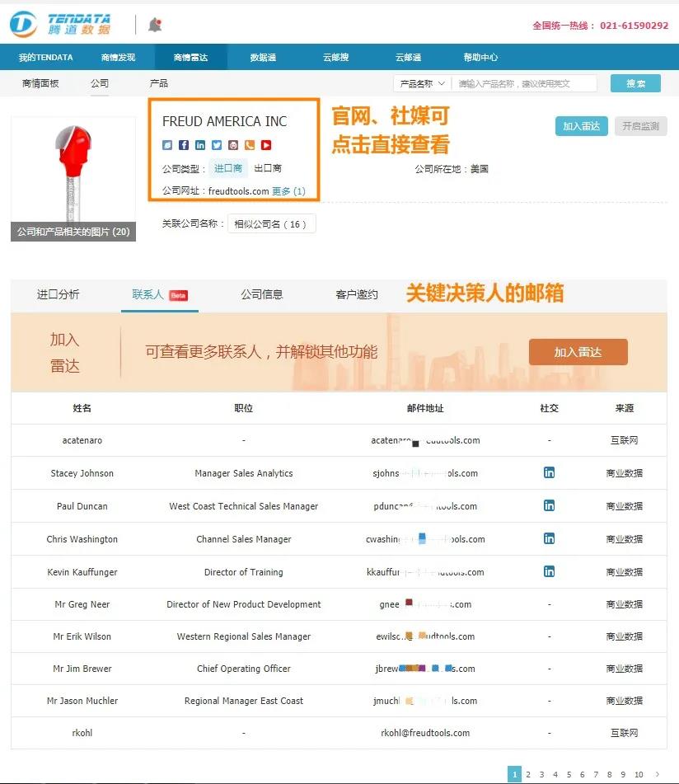The height and width of the screenshot is (784, 679).
Task: Open the company Facebook icon
Action: pyautogui.click(x=184, y=145)
